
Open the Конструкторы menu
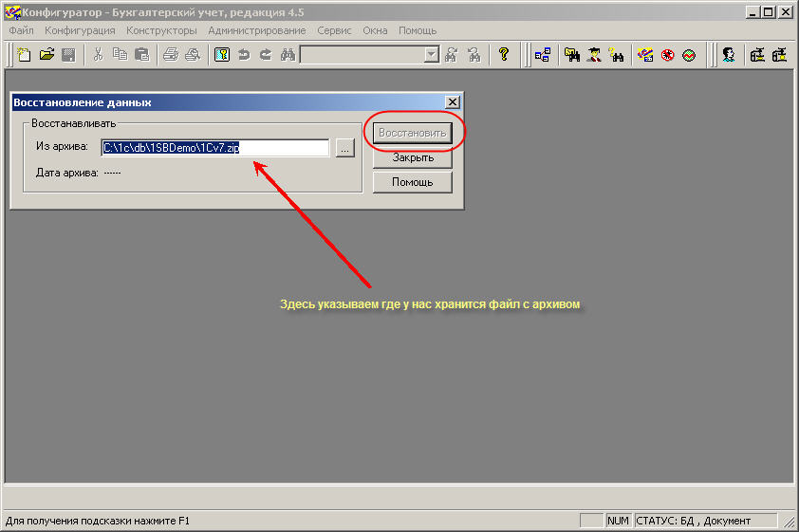coord(161,30)
